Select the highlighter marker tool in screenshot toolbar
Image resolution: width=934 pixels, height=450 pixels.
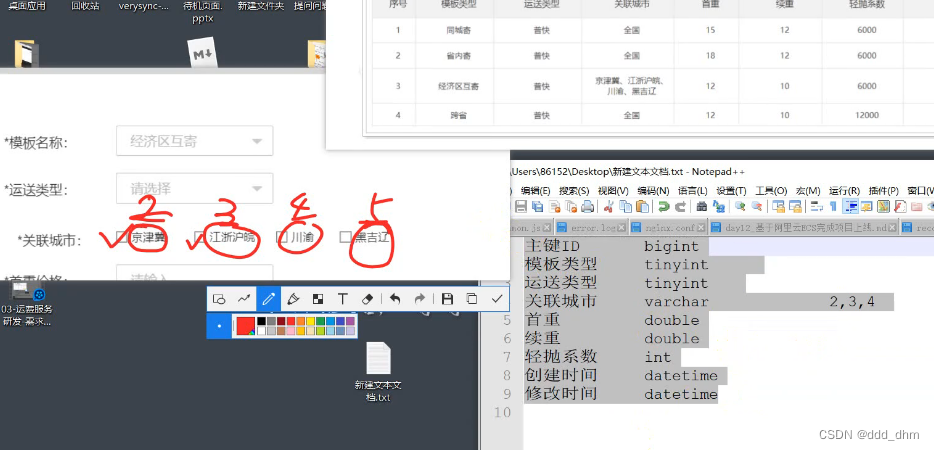pos(293,299)
